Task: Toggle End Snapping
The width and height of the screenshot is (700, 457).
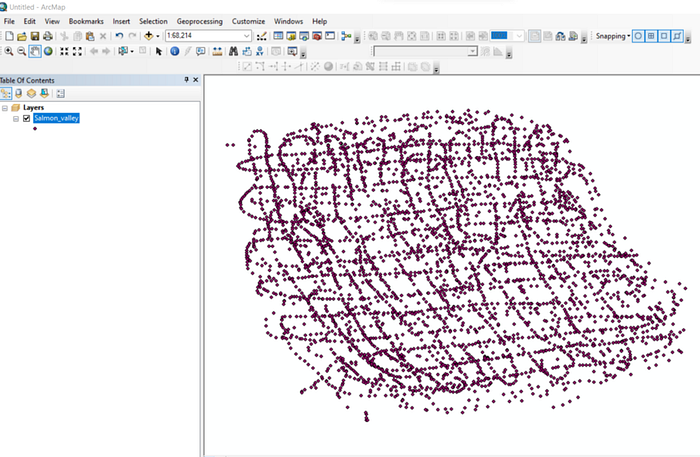Action: click(x=651, y=36)
